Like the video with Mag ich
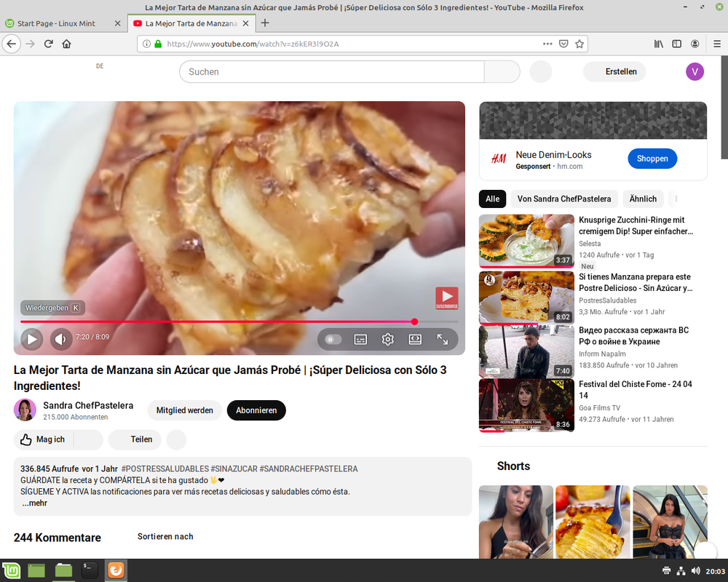 click(43, 439)
